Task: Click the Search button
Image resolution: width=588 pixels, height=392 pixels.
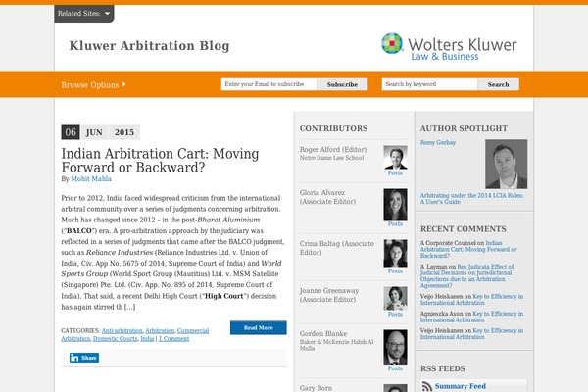Action: pos(499,84)
